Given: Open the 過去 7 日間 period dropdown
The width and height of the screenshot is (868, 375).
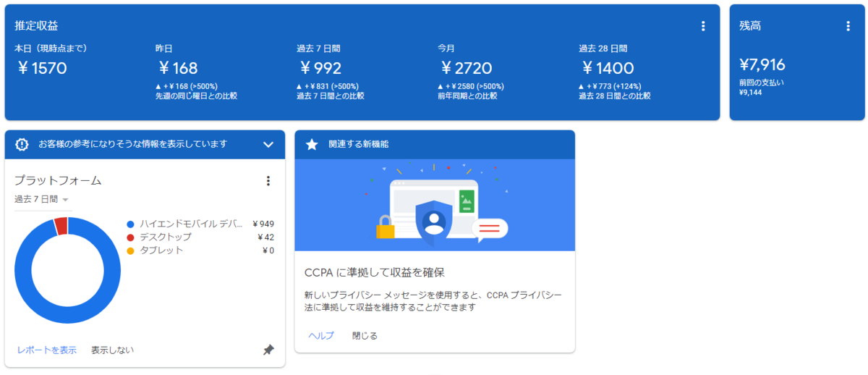Looking at the screenshot, I should (41, 199).
